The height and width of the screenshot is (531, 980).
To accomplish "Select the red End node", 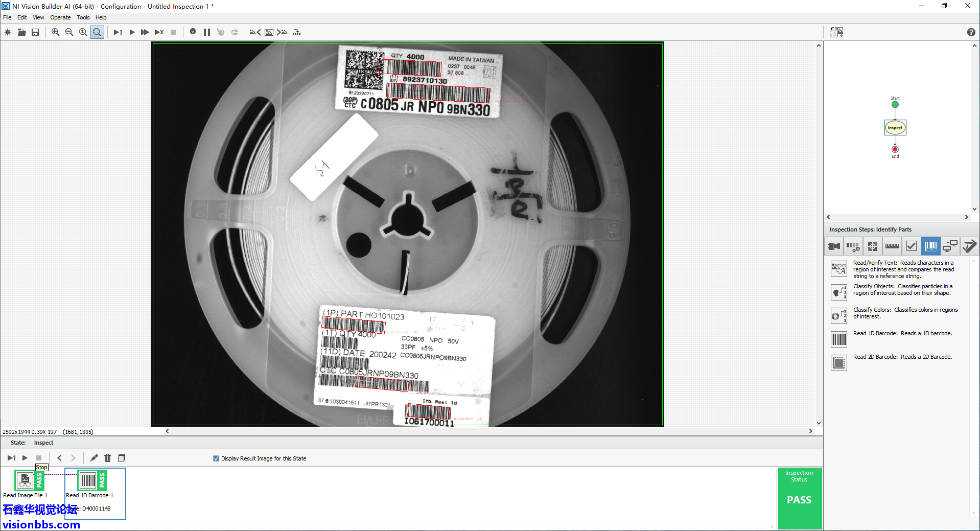I will (x=895, y=149).
